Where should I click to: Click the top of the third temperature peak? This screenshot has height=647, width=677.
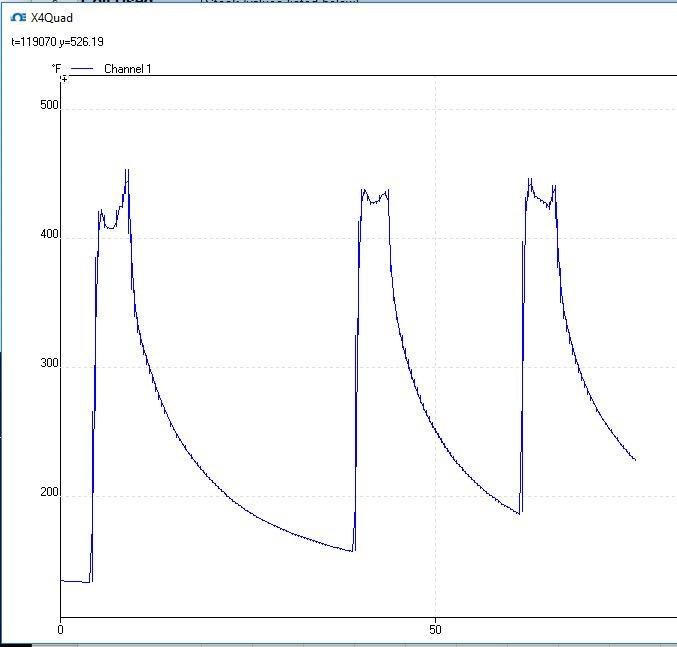(529, 180)
